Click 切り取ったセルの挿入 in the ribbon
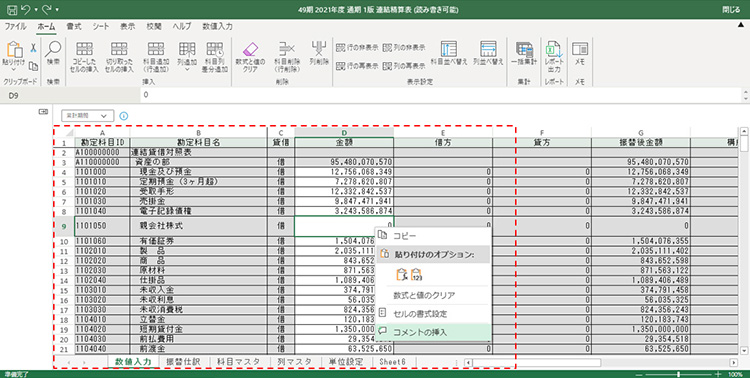 [119, 57]
